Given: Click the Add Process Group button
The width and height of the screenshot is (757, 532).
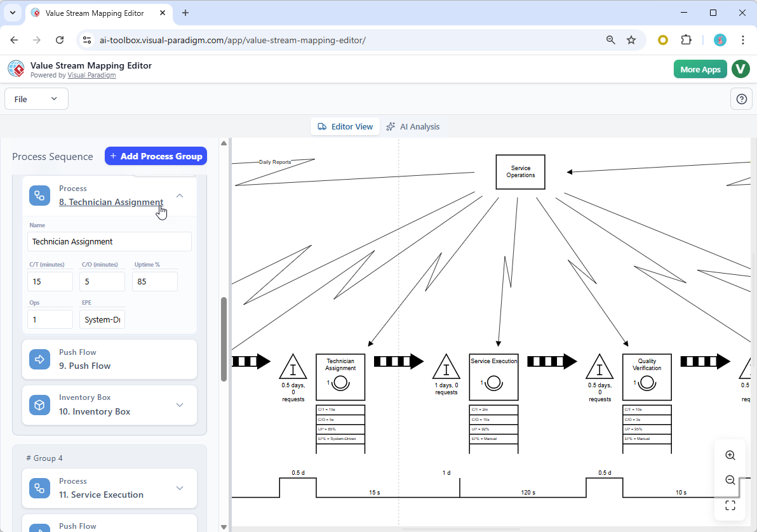Looking at the screenshot, I should click(x=156, y=156).
